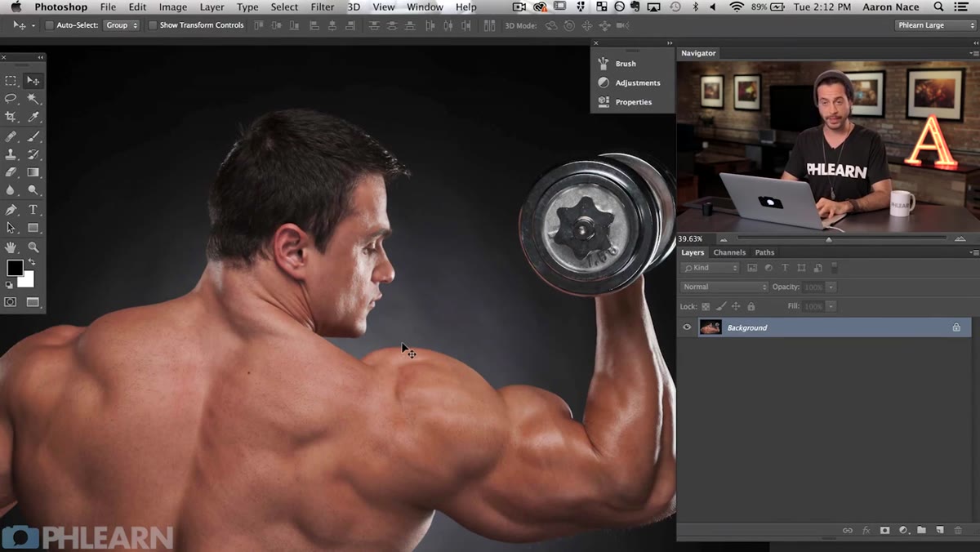
Task: Lock transparent pixels
Action: pyautogui.click(x=706, y=306)
